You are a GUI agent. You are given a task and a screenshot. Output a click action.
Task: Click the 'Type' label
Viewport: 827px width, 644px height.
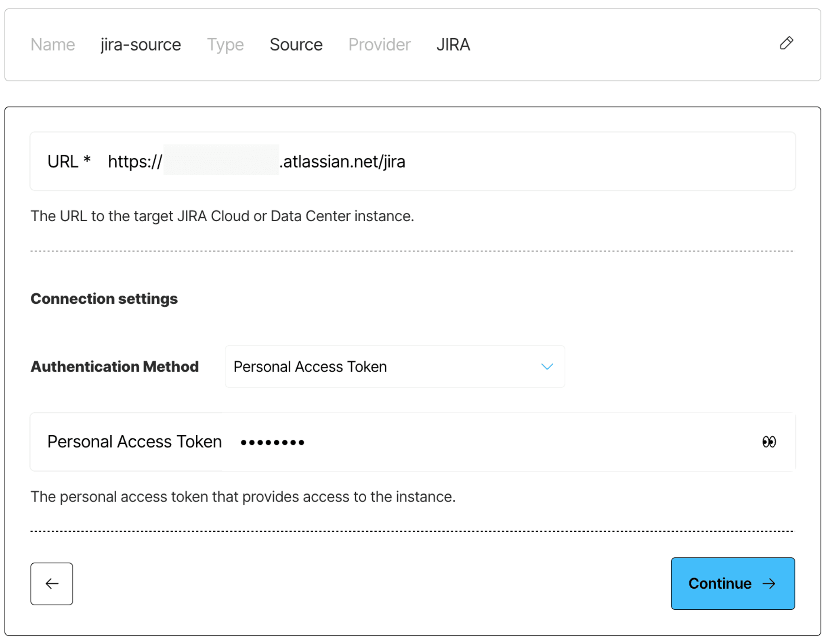[x=225, y=45]
